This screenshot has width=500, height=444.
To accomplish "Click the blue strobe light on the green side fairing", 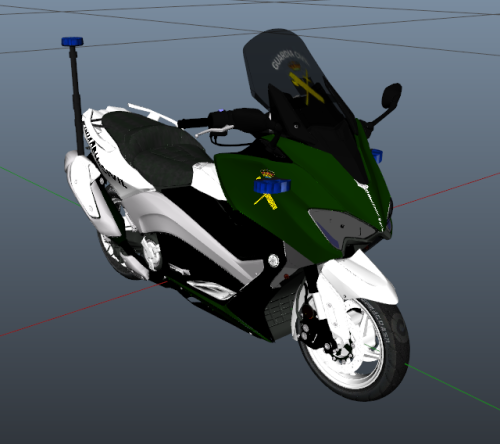I will [x=272, y=185].
